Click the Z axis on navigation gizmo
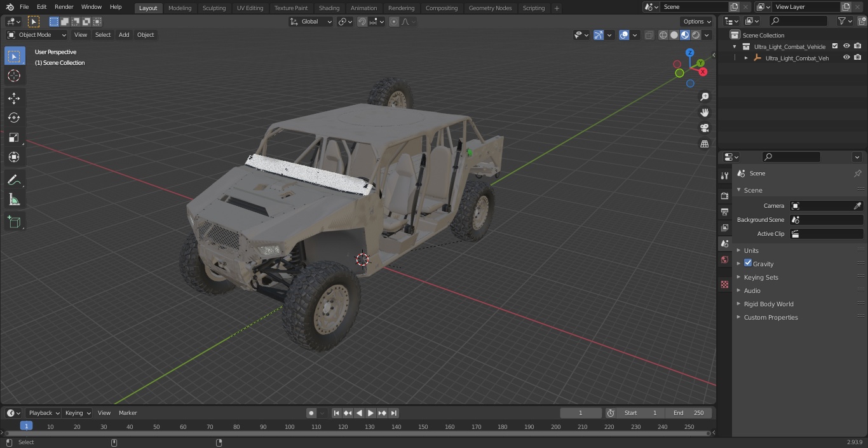868x448 pixels. pos(690,53)
